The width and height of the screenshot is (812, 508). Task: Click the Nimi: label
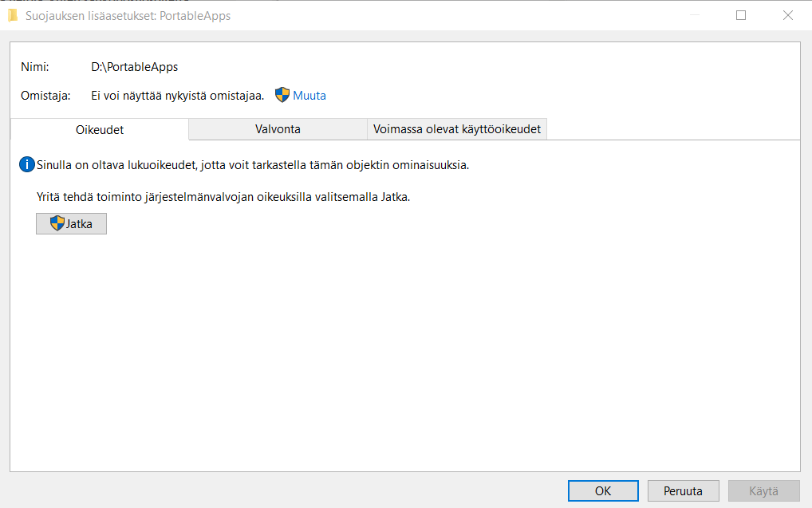[x=34, y=67]
